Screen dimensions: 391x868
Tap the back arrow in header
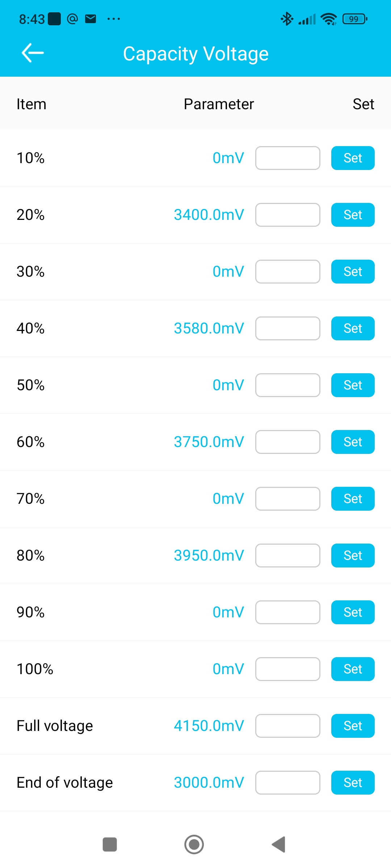pyautogui.click(x=33, y=53)
